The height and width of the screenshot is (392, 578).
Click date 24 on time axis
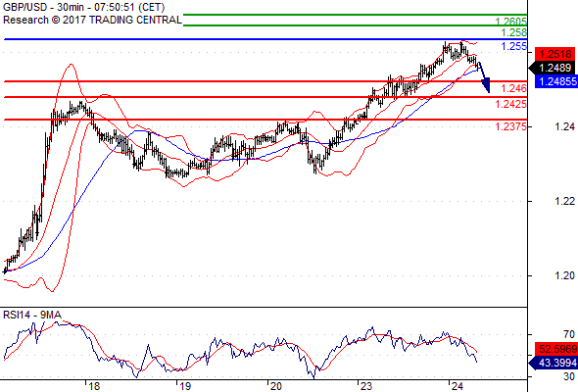(458, 386)
